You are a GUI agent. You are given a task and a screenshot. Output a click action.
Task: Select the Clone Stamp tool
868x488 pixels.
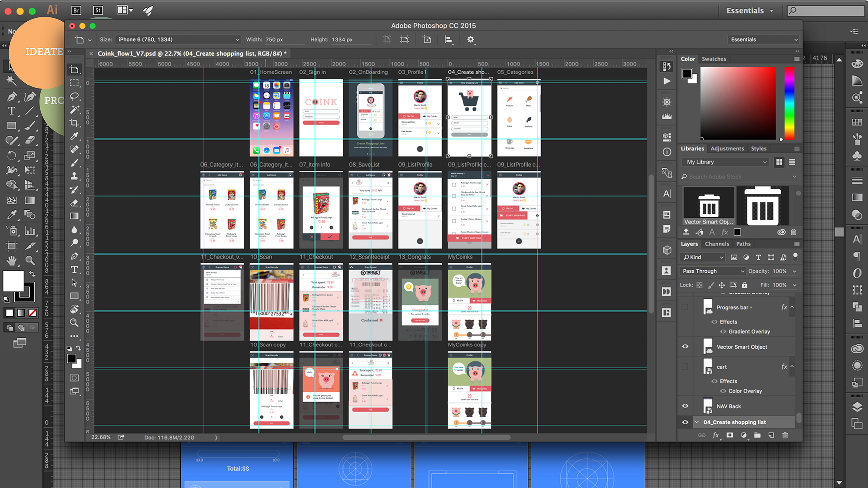[75, 176]
